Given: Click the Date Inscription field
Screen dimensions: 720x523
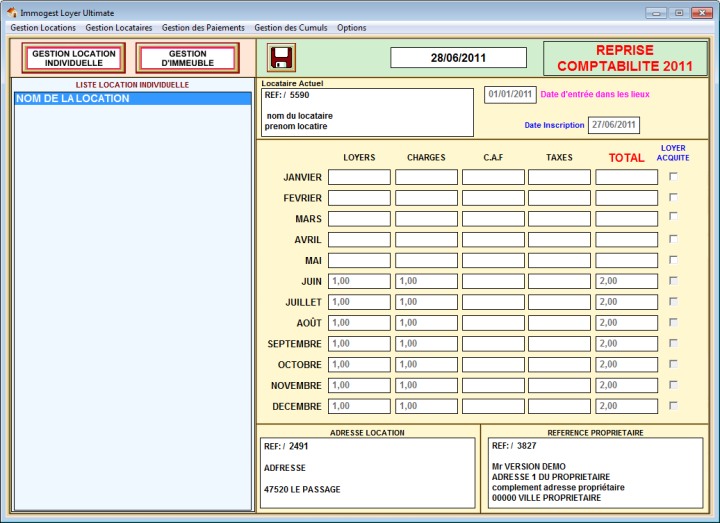Looking at the screenshot, I should [x=613, y=125].
